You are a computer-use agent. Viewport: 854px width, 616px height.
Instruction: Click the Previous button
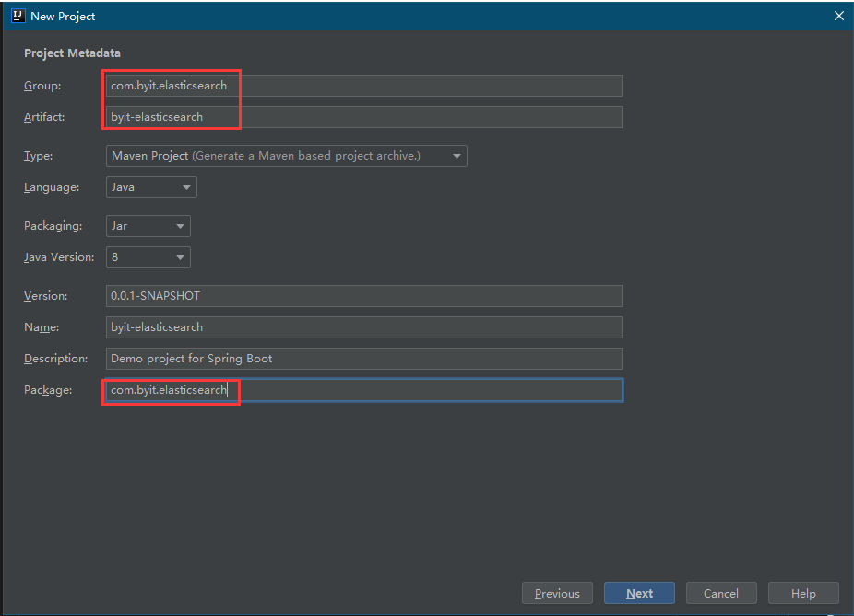tap(557, 593)
